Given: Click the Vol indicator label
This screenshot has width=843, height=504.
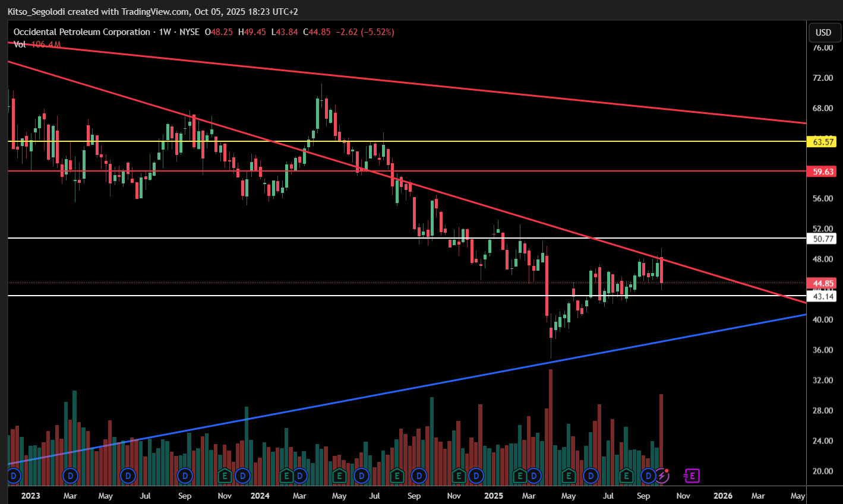Looking at the screenshot, I should pyautogui.click(x=20, y=45).
